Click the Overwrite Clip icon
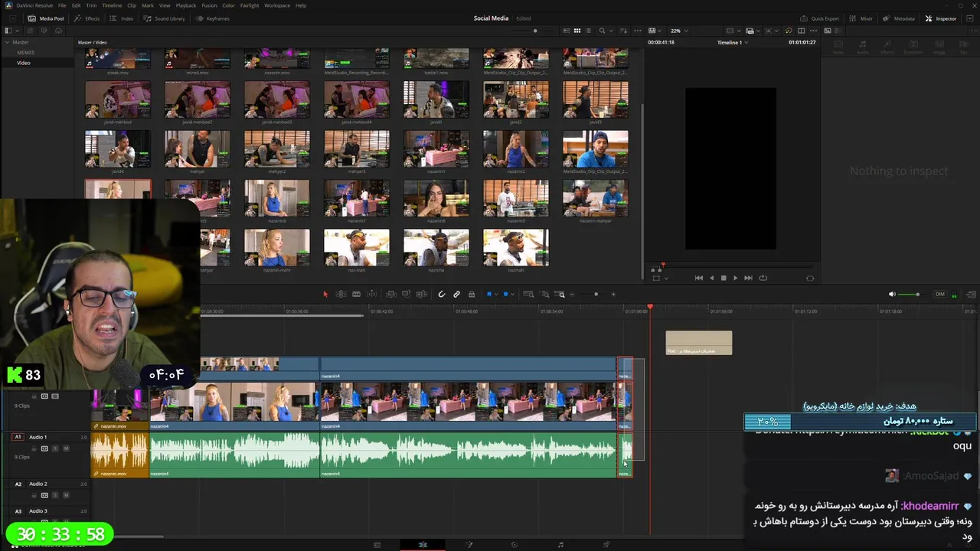This screenshot has height=551, width=980. tap(406, 294)
